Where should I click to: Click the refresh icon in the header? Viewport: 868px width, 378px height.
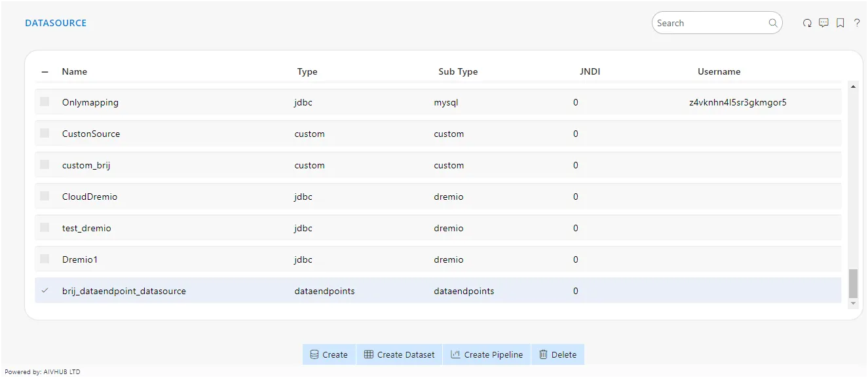pyautogui.click(x=807, y=23)
